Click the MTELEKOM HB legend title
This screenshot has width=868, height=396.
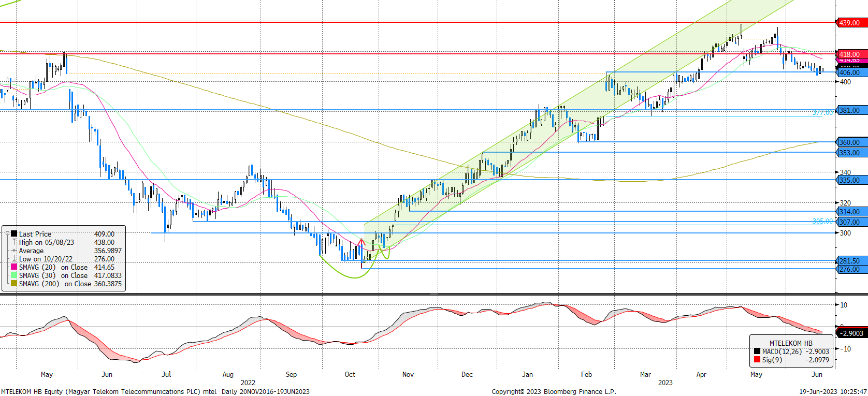(x=791, y=343)
